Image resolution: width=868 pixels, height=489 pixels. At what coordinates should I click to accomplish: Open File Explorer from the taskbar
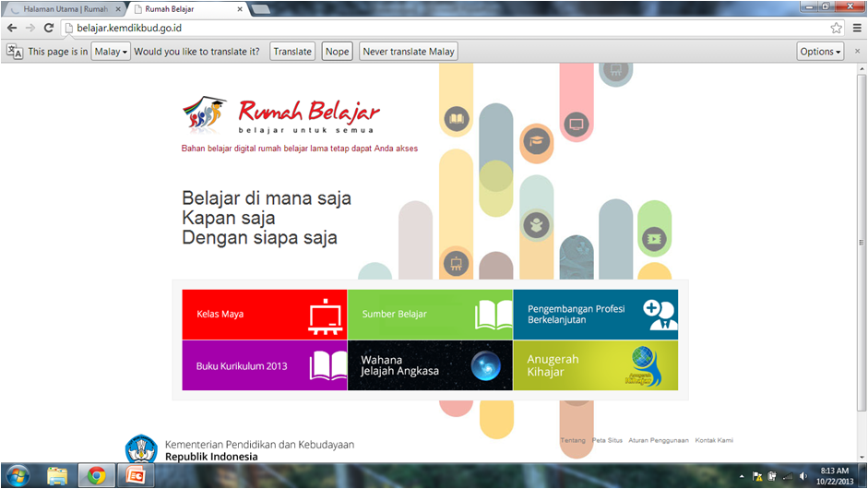[x=57, y=476]
